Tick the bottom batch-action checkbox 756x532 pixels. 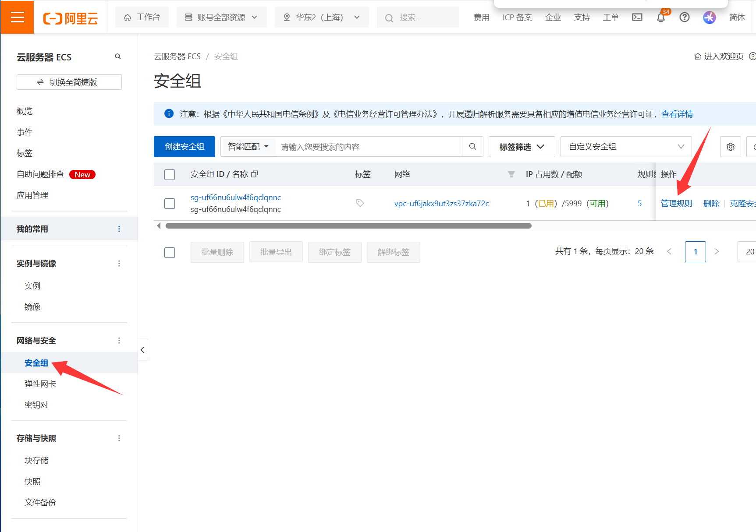click(x=170, y=252)
